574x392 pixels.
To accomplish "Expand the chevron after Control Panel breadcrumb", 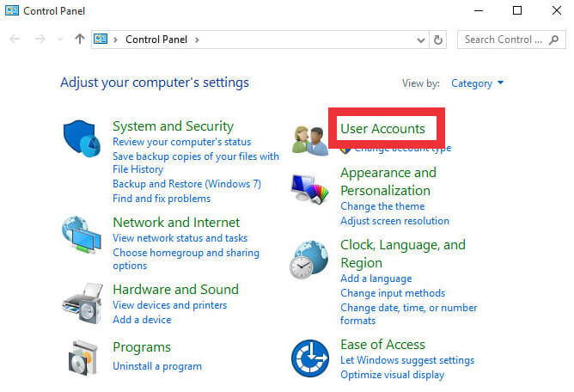I will pyautogui.click(x=197, y=40).
